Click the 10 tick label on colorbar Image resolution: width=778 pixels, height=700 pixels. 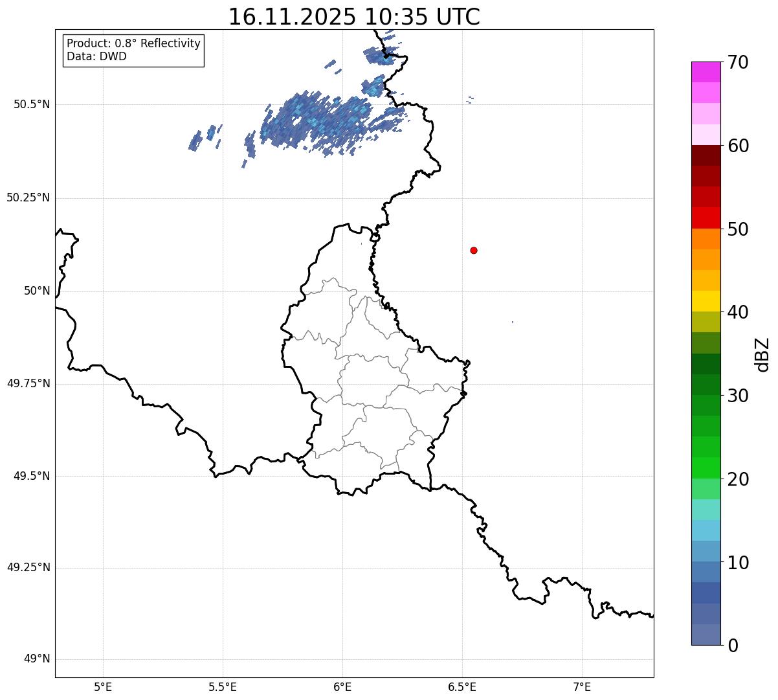(738, 562)
